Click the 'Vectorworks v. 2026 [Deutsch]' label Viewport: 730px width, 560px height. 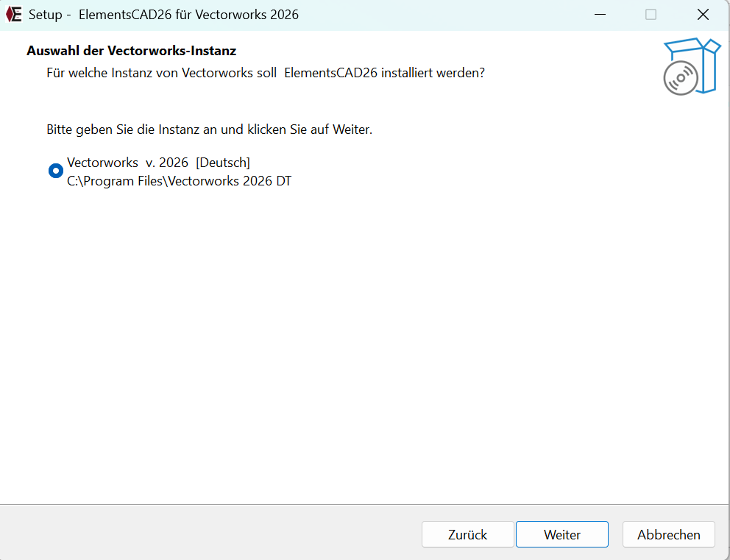(158, 163)
